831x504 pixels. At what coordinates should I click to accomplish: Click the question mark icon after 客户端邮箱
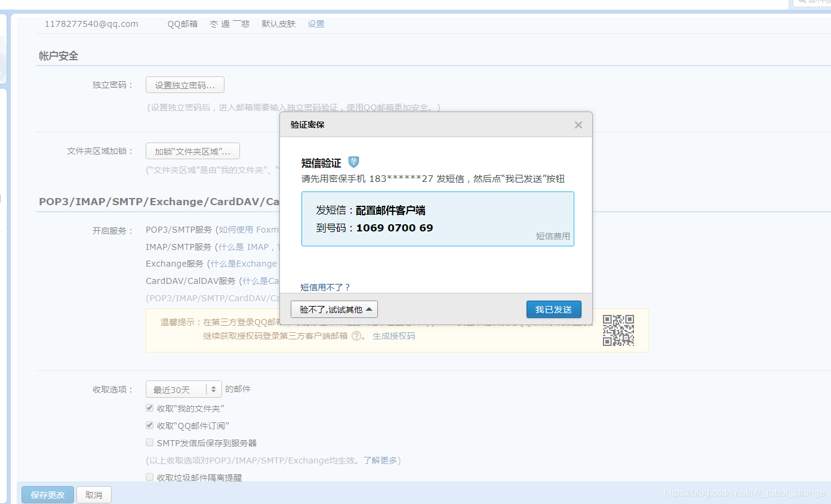[x=356, y=336]
